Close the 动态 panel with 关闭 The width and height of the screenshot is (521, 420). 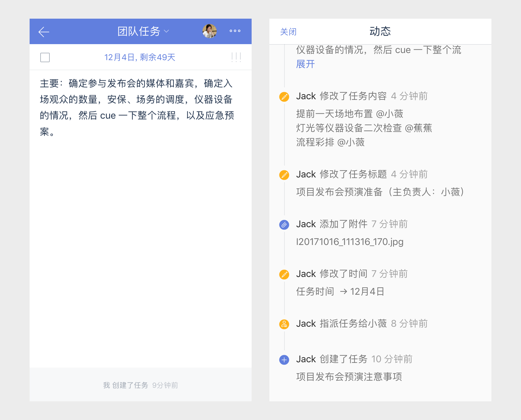click(288, 32)
